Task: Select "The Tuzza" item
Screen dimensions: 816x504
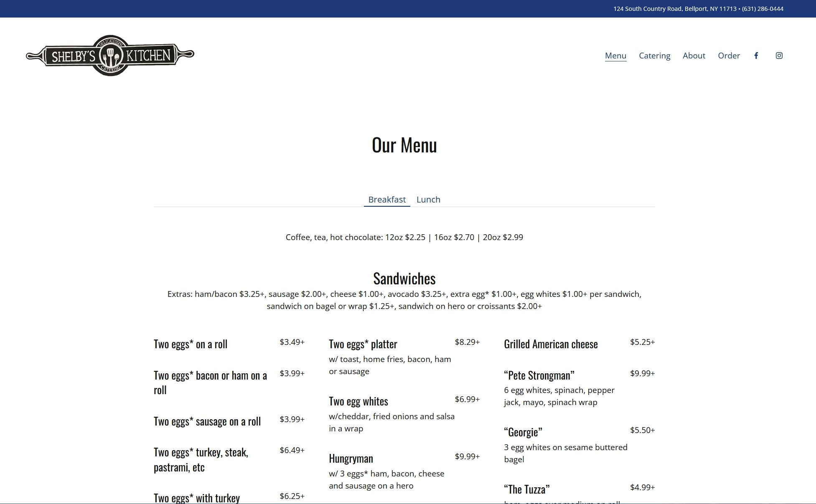Action: [x=527, y=489]
